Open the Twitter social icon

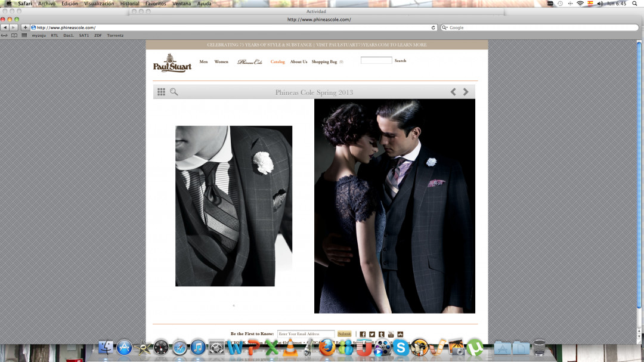click(x=372, y=334)
